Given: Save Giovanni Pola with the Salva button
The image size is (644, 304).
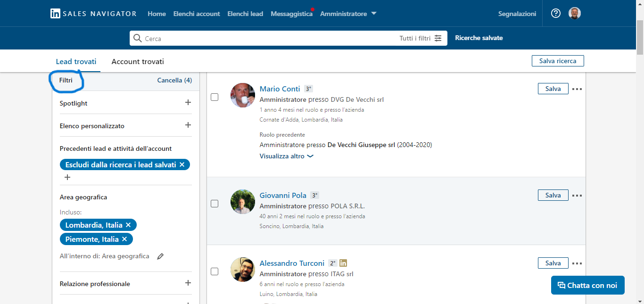Looking at the screenshot, I should click(553, 195).
